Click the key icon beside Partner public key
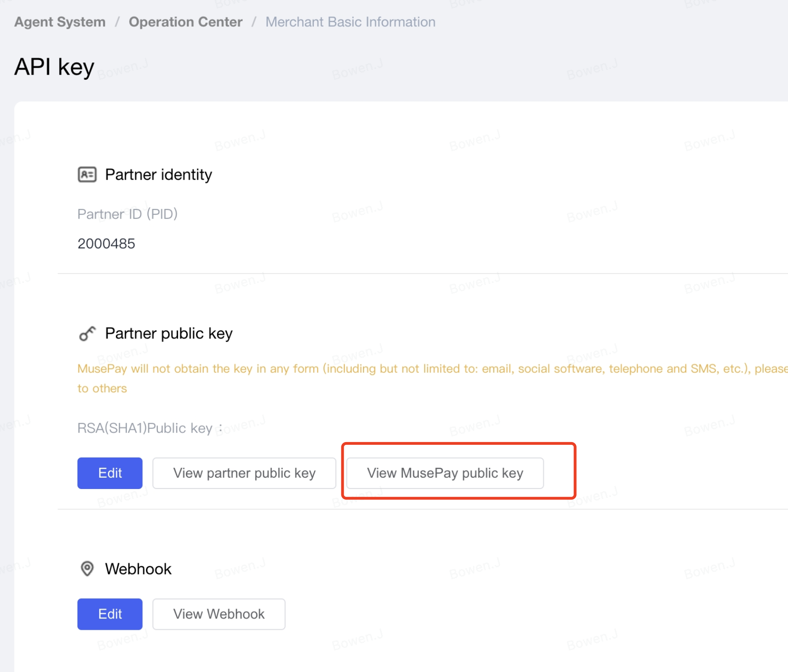Viewport: 788px width, 672px height. pos(87,334)
